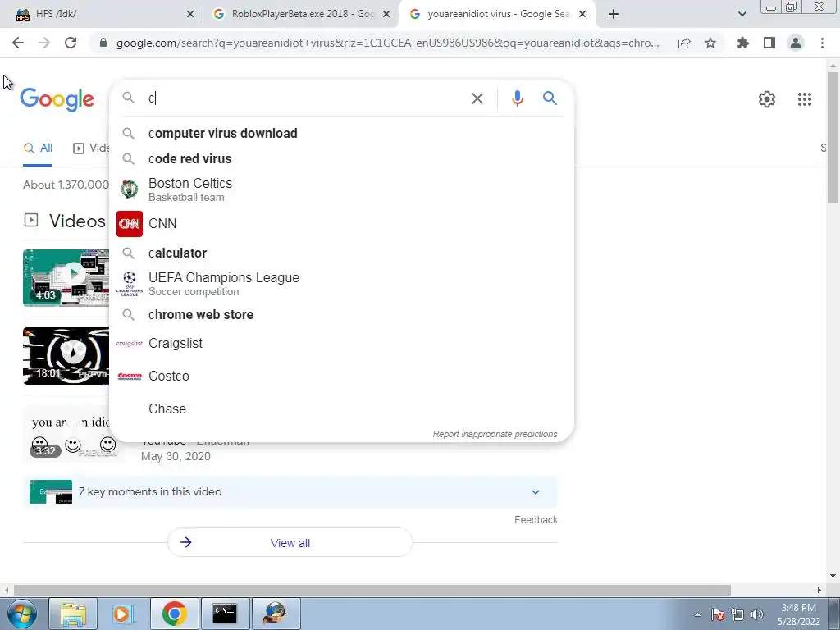The image size is (840, 630).
Task: Open Chrome profile avatar
Action: point(796,43)
